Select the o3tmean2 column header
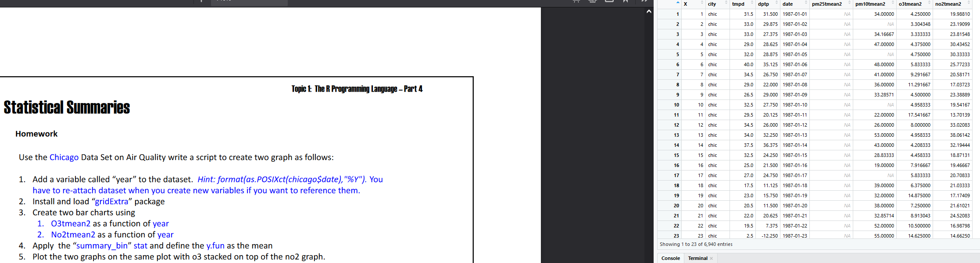The width and height of the screenshot is (980, 263). tap(910, 4)
